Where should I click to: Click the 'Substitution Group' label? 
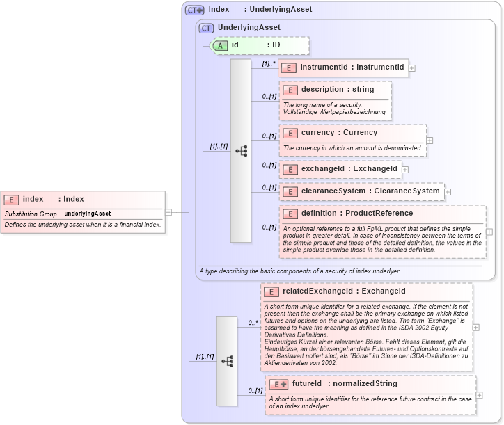point(31,214)
